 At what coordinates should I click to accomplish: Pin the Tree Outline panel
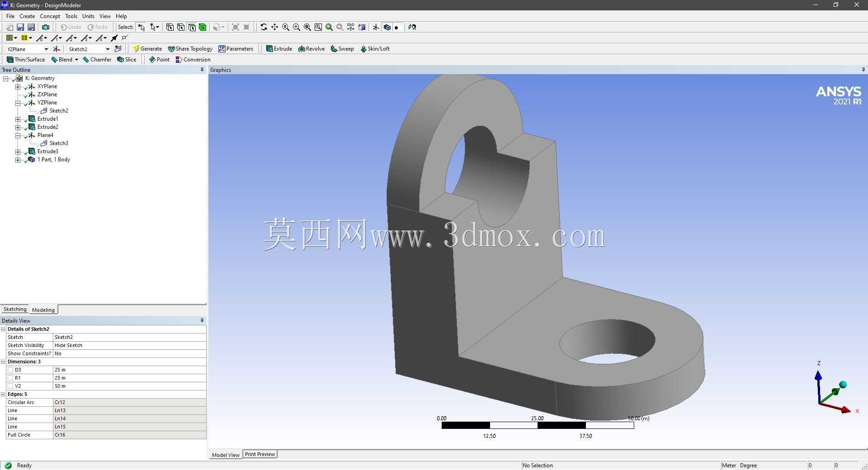tap(202, 70)
